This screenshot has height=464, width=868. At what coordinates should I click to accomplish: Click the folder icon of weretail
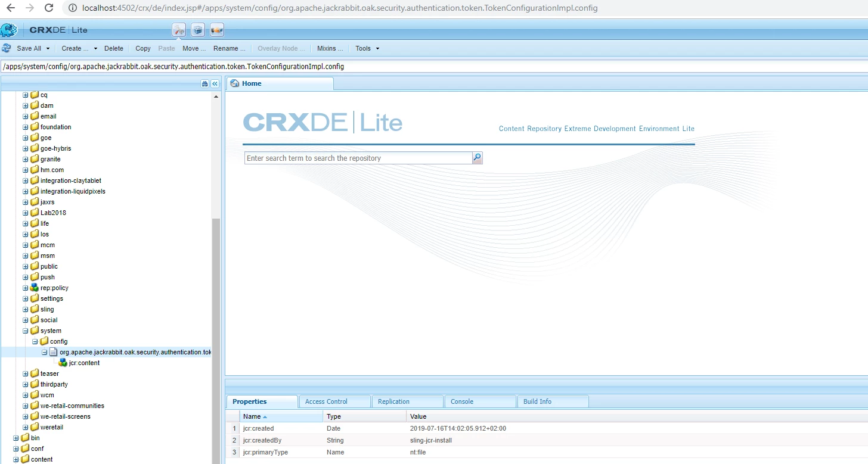pos(35,427)
